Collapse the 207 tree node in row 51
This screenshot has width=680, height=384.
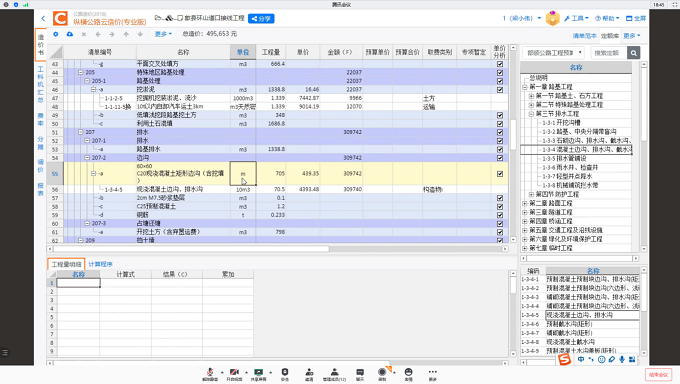pyautogui.click(x=80, y=132)
